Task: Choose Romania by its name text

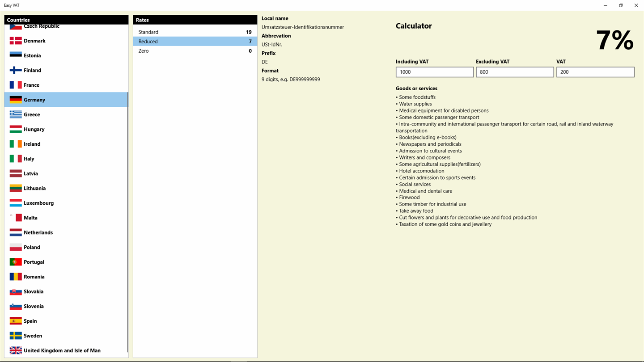Action: [34, 277]
